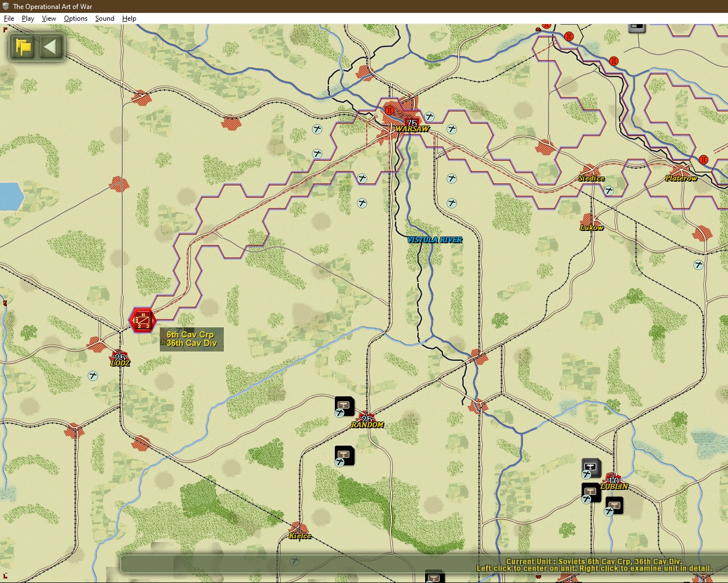Select the black air unit counter northwest of Radom
Image resolution: width=728 pixels, height=583 pixels.
[x=344, y=406]
